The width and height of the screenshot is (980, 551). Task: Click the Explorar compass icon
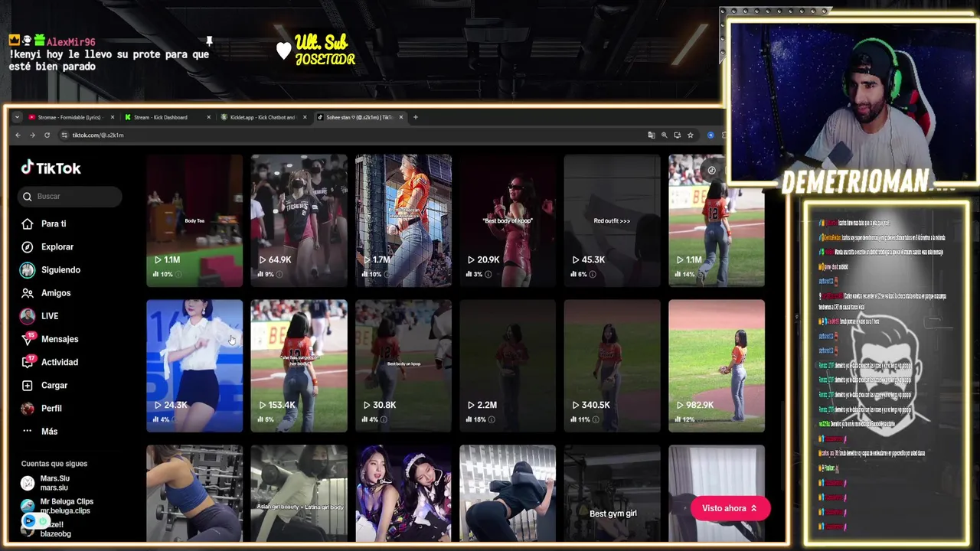(x=28, y=247)
